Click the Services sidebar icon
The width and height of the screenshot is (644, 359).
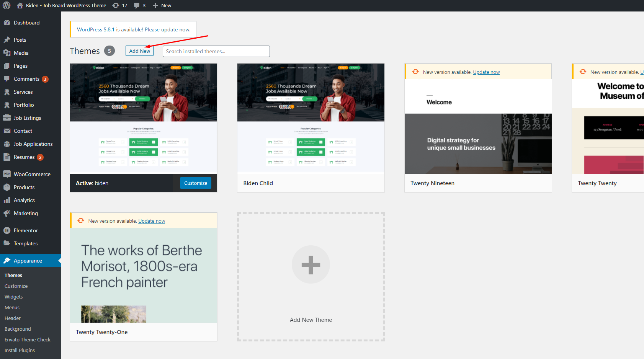[7, 92]
